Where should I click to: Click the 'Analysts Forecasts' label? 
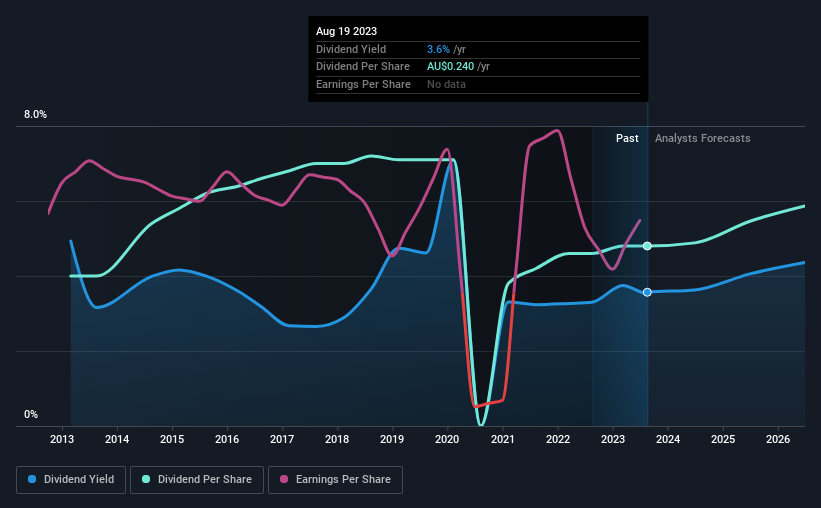(702, 138)
